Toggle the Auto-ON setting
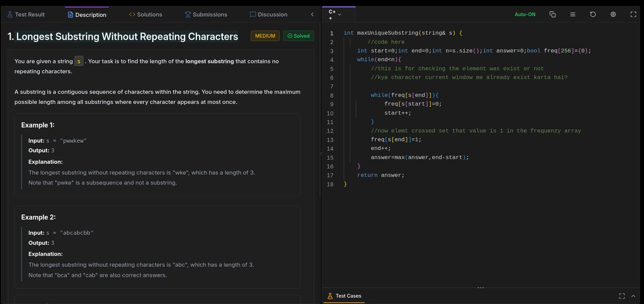Screen dimensions: 644x304 tap(525, 14)
